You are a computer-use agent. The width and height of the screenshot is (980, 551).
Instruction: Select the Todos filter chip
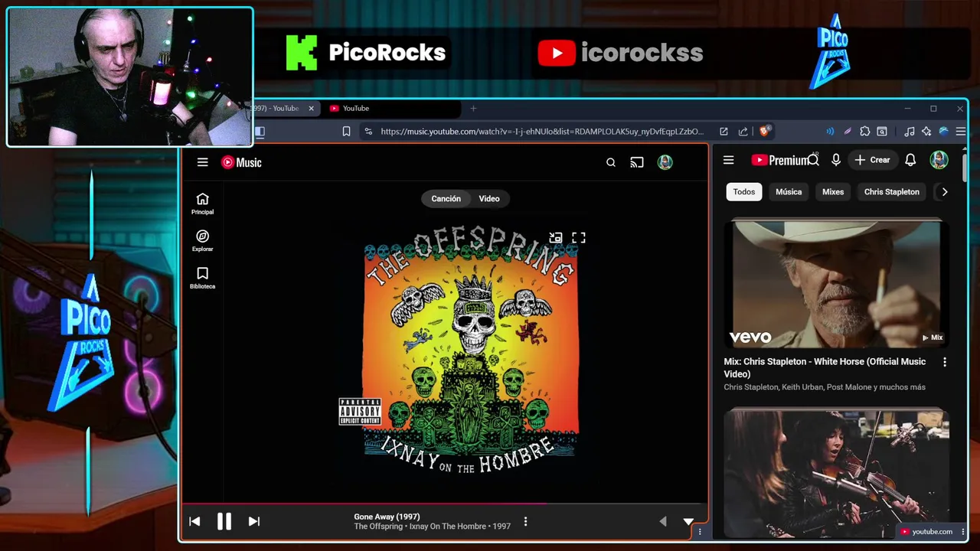coord(743,192)
